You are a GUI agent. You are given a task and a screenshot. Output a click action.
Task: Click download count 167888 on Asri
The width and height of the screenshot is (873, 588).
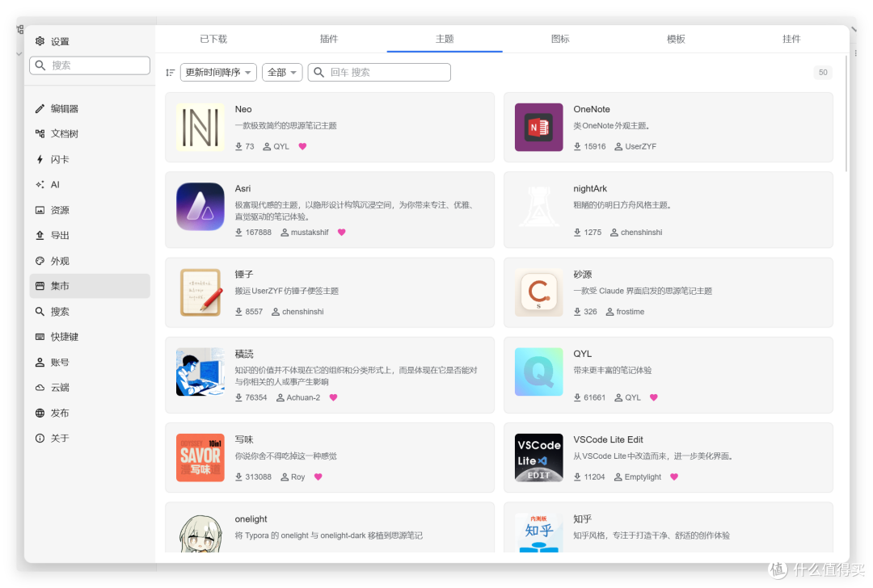(x=253, y=232)
